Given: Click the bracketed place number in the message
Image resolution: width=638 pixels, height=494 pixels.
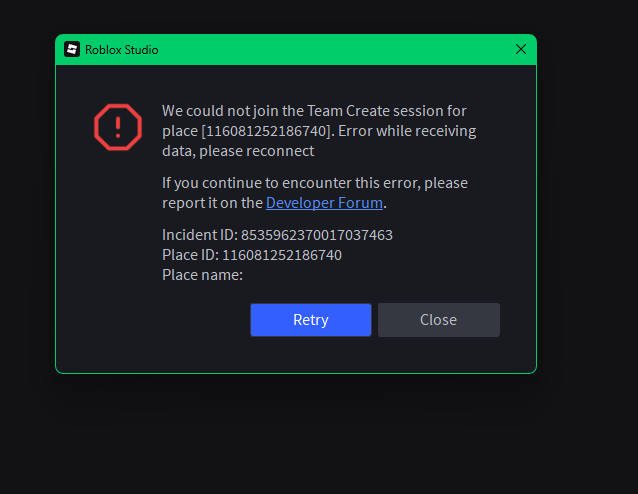Looking at the screenshot, I should (x=266, y=131).
